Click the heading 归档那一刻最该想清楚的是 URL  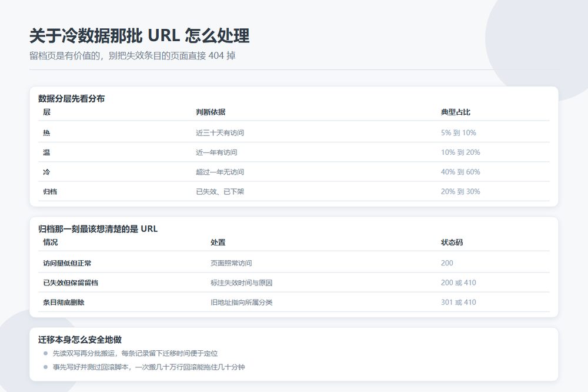tap(98, 228)
